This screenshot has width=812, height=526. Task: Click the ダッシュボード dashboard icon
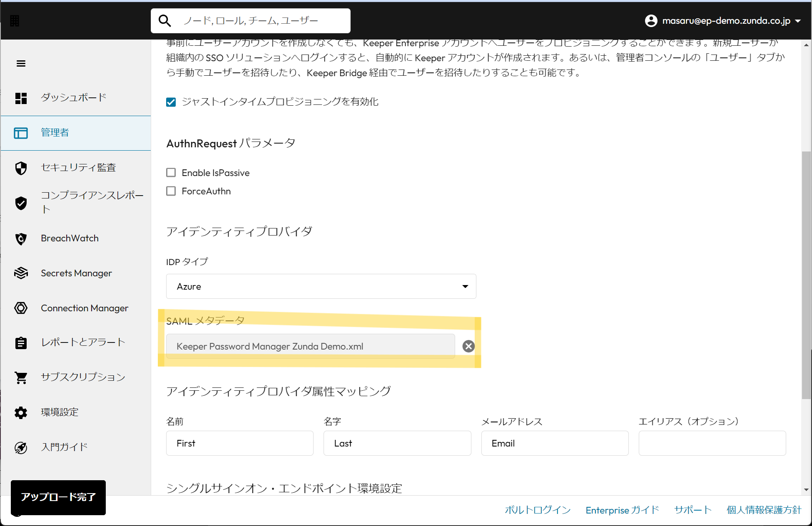21,98
